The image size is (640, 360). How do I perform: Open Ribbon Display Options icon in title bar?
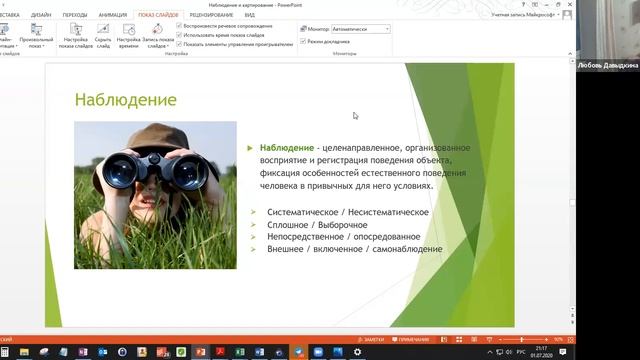(535, 4)
